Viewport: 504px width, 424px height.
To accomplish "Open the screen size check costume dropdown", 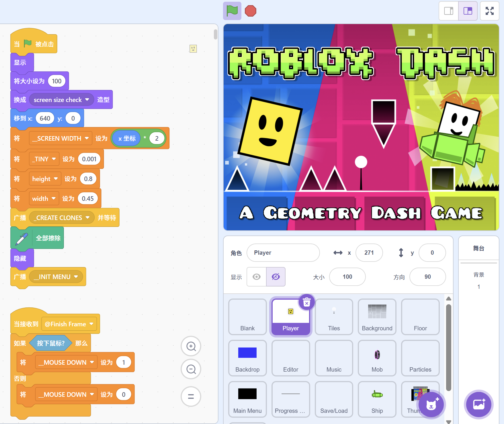I will coord(87,100).
